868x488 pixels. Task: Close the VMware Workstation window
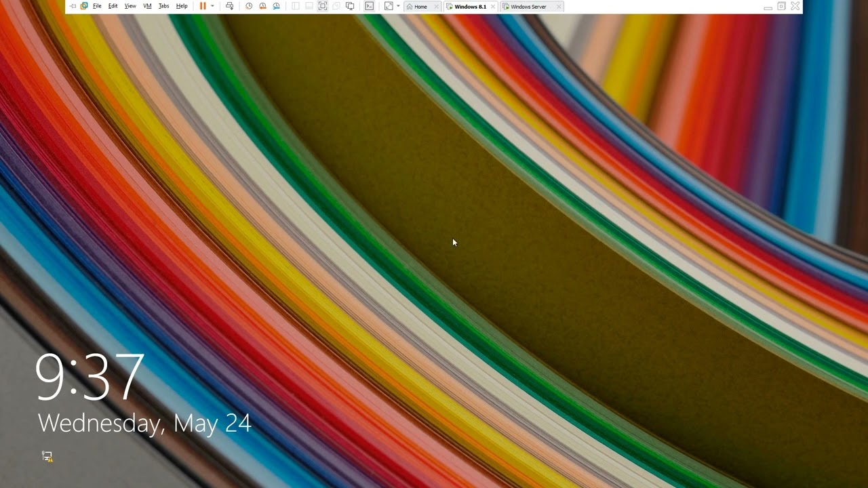[795, 6]
